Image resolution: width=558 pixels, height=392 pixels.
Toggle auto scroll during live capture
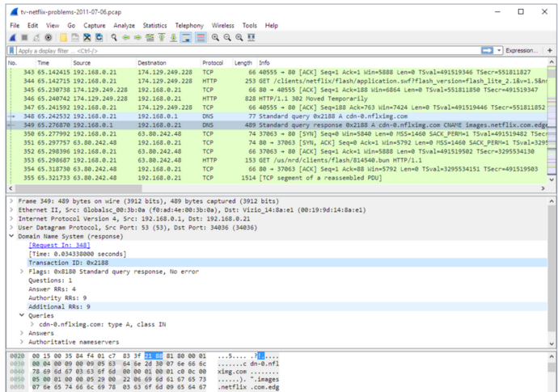[187, 37]
